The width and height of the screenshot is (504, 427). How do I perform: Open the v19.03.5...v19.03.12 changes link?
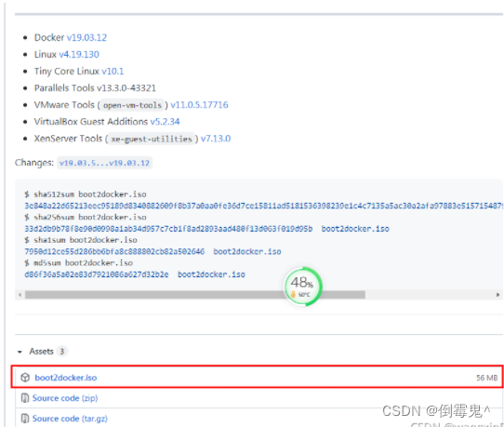coord(104,163)
